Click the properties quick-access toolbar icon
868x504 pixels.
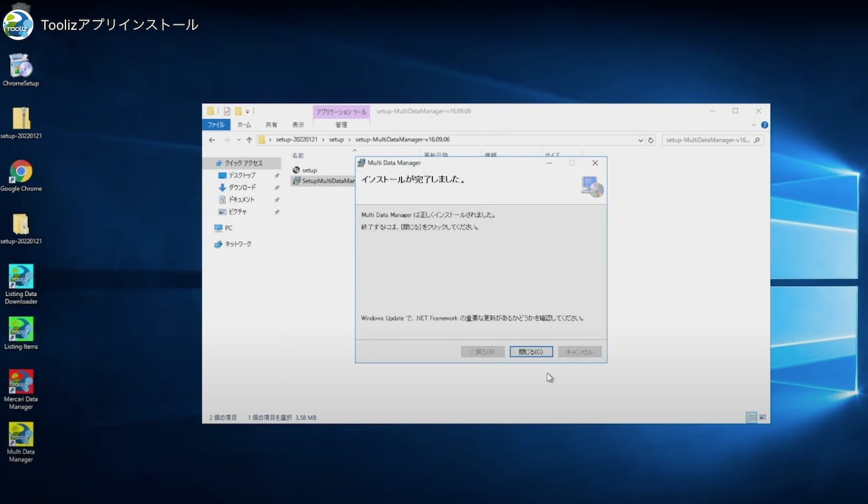click(226, 111)
